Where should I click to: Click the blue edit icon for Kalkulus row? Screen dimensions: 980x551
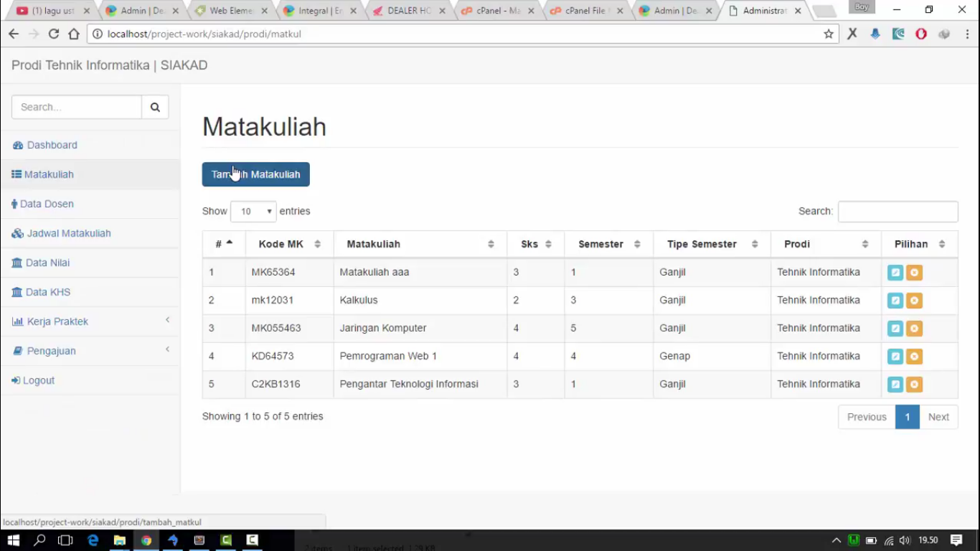[895, 301]
